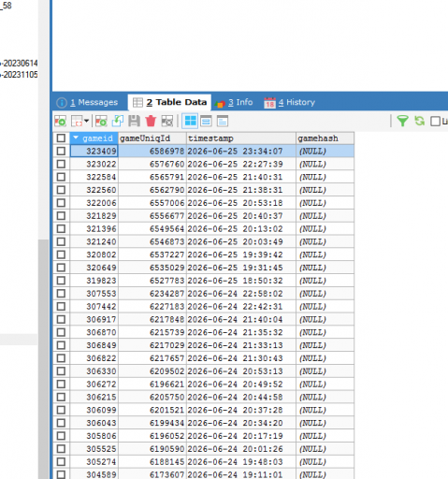Image resolution: width=448 pixels, height=479 pixels.
Task: Open the copy options dropdown arrow
Action: [x=86, y=121]
